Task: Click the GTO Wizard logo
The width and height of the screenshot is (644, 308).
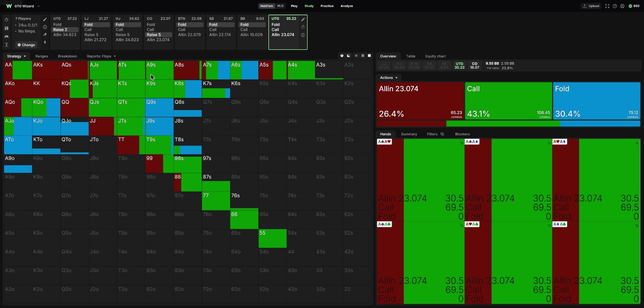Action: 9,6
